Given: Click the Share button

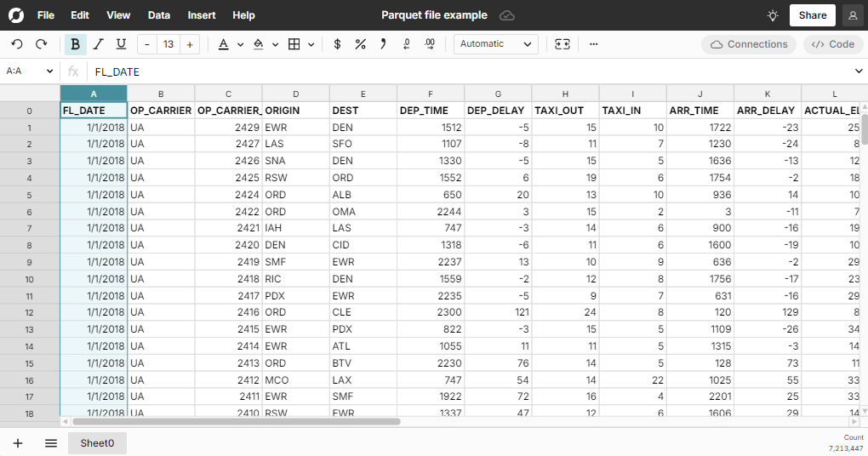Looking at the screenshot, I should (x=812, y=15).
